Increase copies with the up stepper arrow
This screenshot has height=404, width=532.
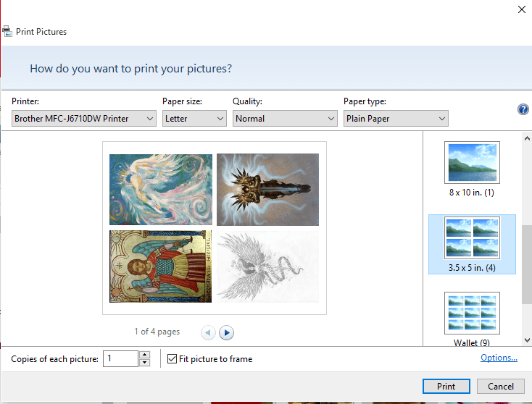click(144, 355)
